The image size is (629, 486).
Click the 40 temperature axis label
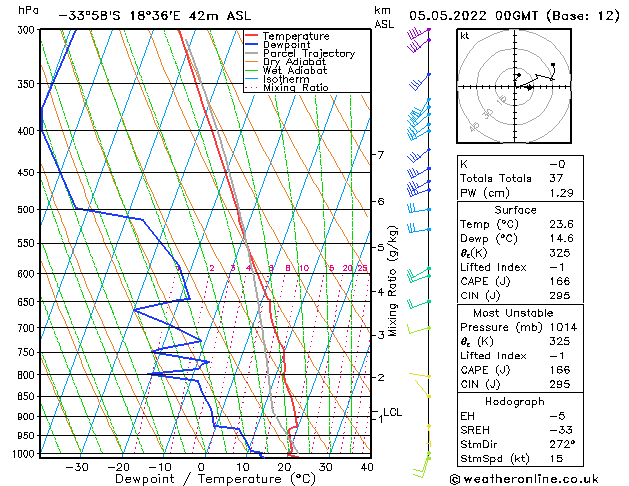point(367,467)
